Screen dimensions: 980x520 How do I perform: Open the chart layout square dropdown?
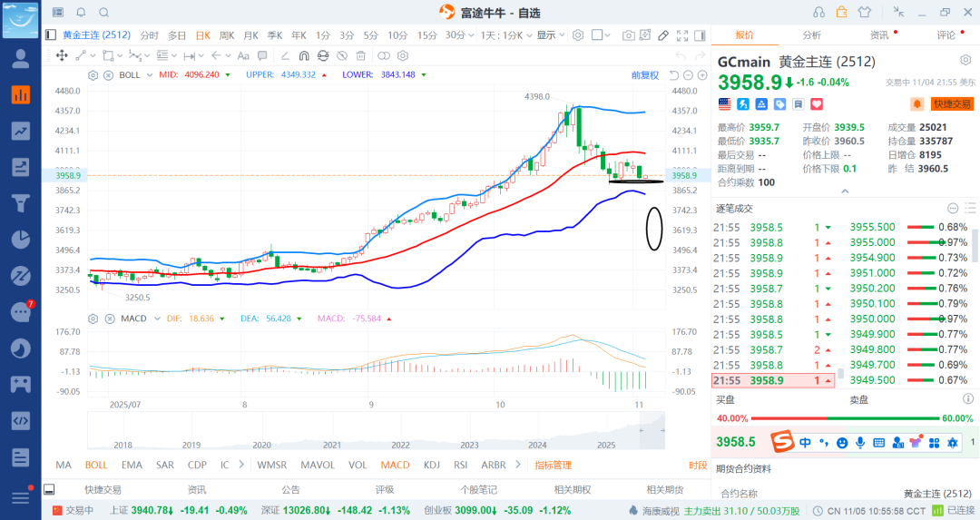click(x=601, y=35)
